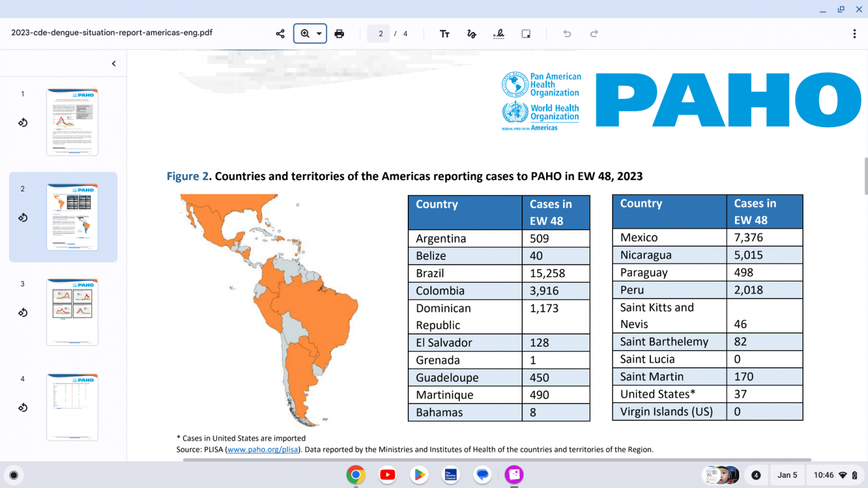Click the page number input field

coord(380,33)
